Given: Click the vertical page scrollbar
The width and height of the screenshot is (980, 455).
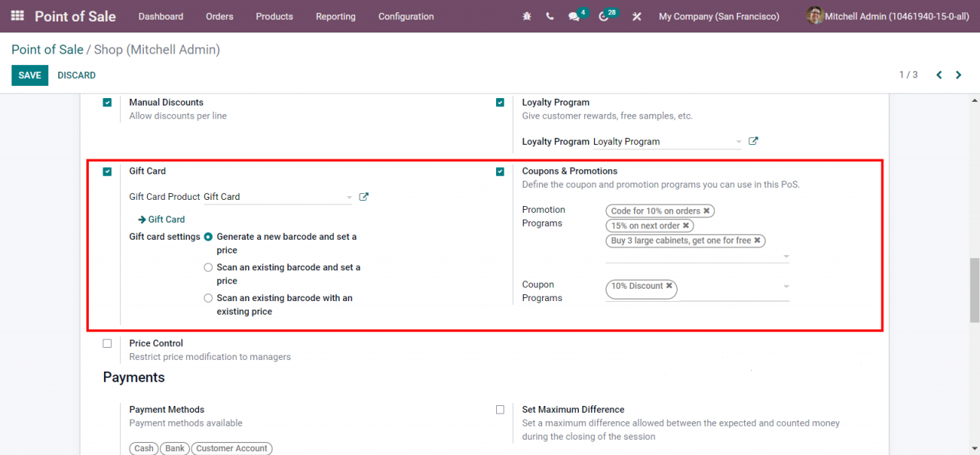Looking at the screenshot, I should click(x=974, y=291).
